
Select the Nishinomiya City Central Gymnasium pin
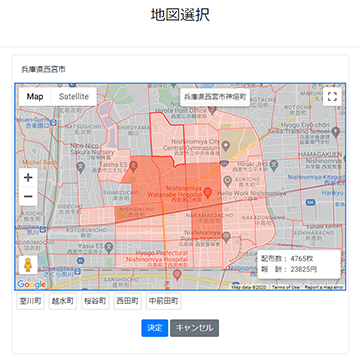226,146
